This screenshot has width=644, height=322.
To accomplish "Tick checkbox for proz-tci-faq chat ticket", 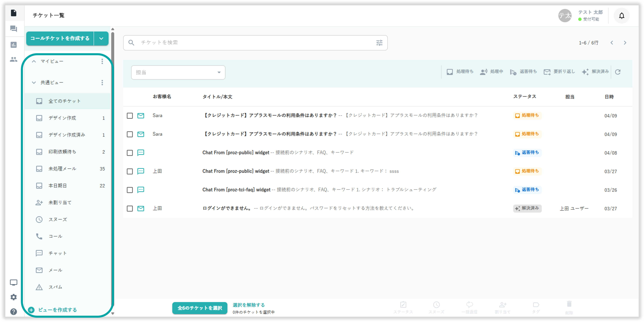I will tap(130, 190).
